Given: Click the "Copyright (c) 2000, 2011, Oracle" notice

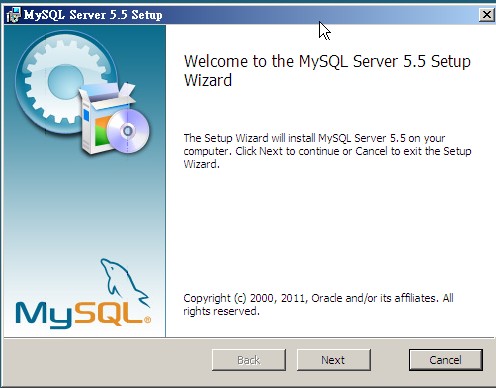Looking at the screenshot, I should 318,304.
